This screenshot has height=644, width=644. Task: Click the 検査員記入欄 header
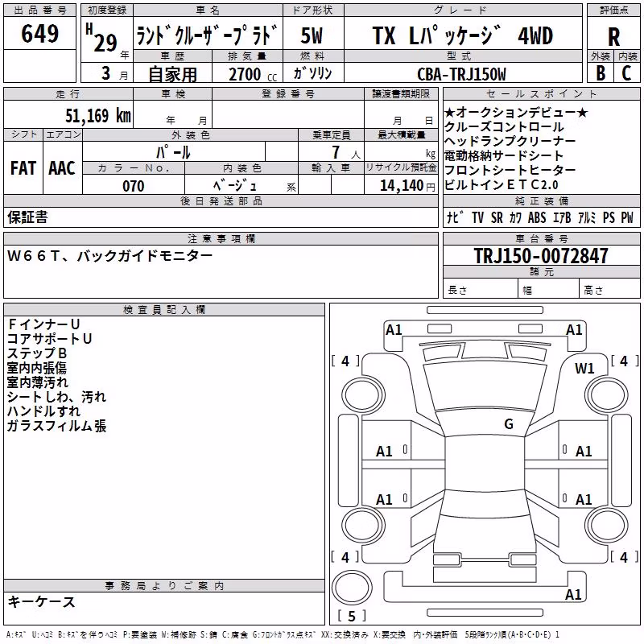(164, 310)
